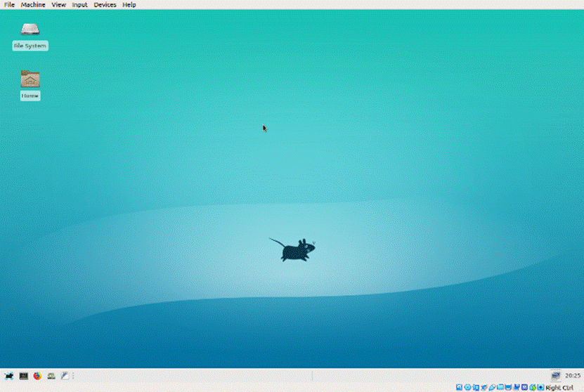Click the 20:25 panel clock

point(573,376)
